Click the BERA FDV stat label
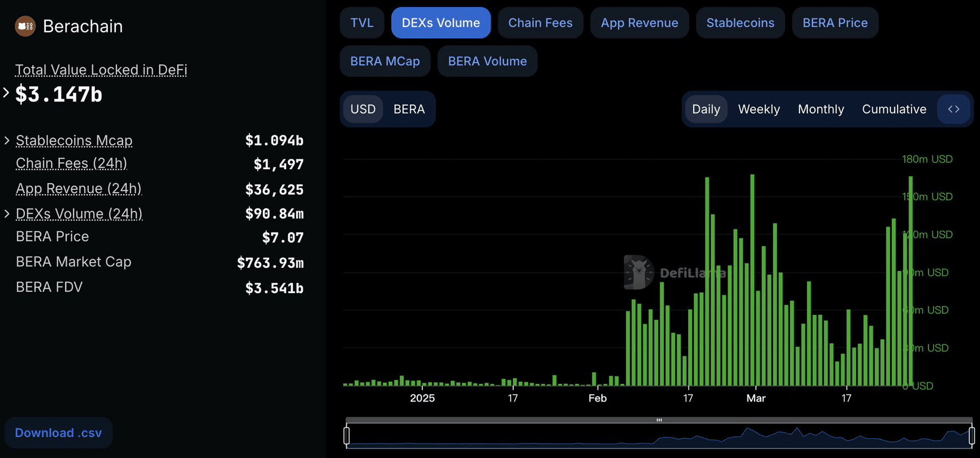 click(x=49, y=287)
